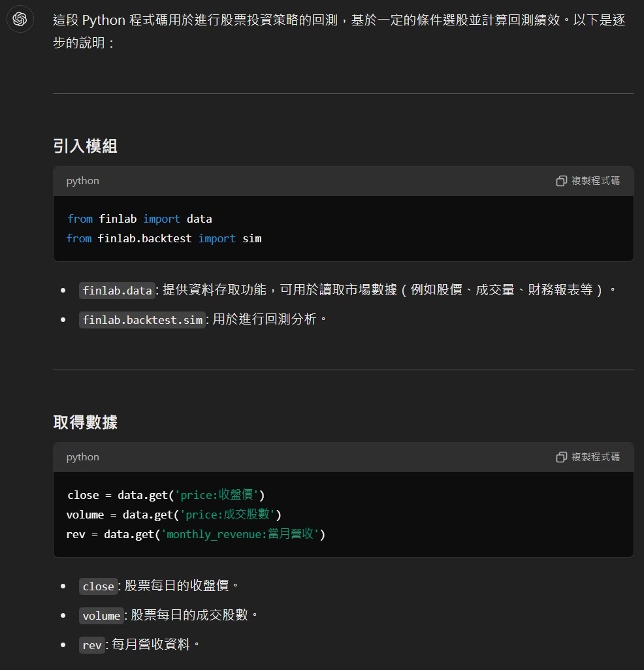Click the close inline code chip in the bullet list
Image resolution: width=644 pixels, height=670 pixels.
point(99,586)
